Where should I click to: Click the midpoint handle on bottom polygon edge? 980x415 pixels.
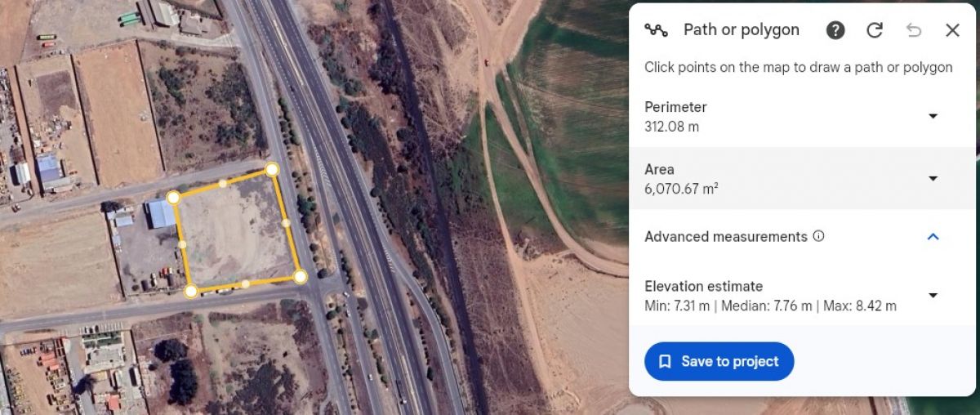click(245, 283)
